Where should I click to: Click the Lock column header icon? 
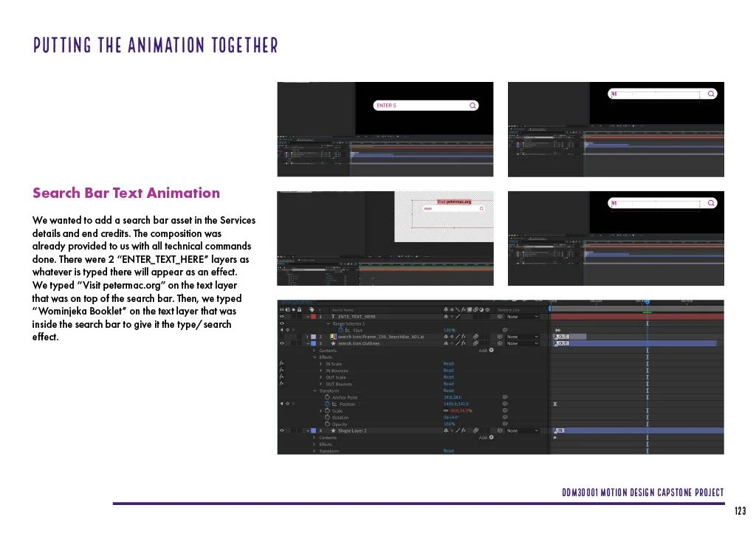(299, 309)
